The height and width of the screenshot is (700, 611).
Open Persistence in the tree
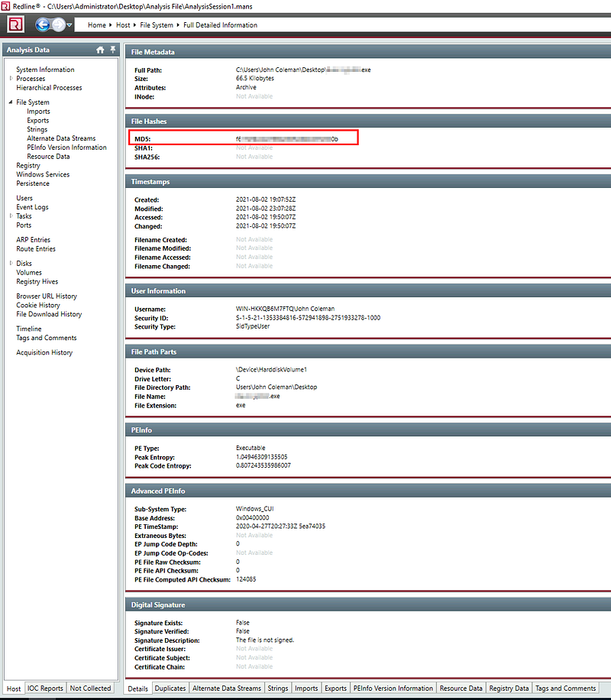(x=33, y=183)
